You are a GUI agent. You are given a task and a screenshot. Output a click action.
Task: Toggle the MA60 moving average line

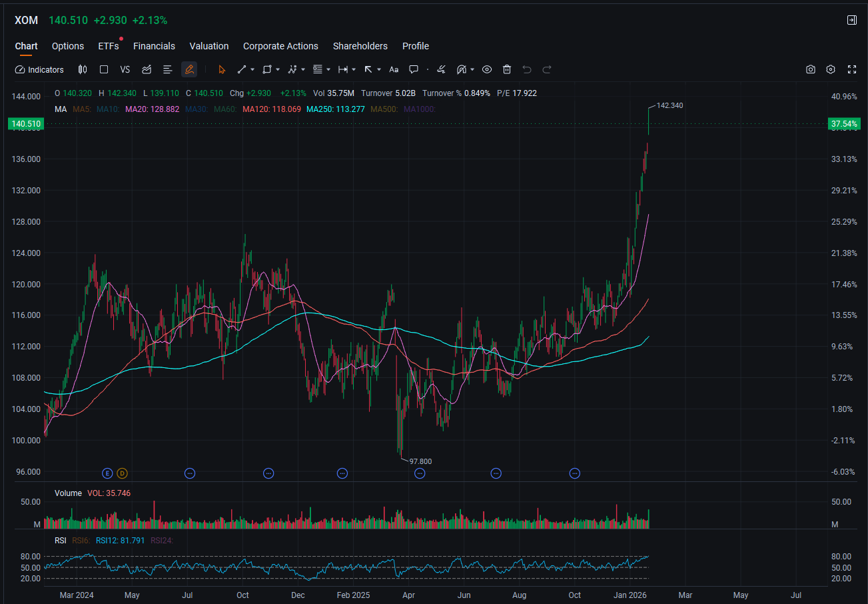coord(225,109)
